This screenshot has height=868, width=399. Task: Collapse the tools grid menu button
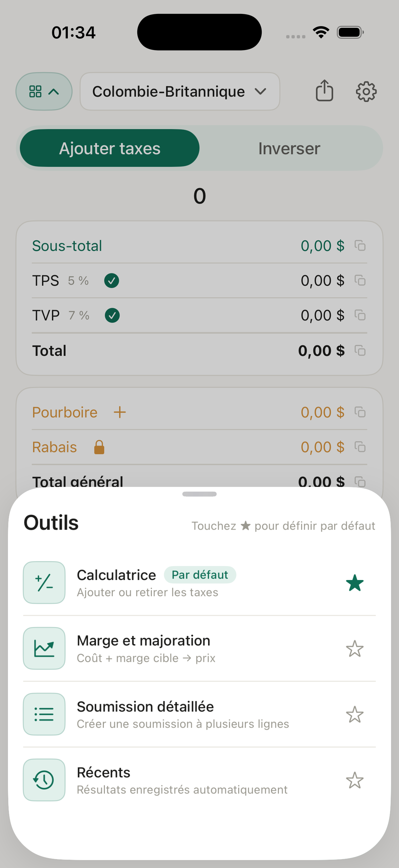(44, 91)
